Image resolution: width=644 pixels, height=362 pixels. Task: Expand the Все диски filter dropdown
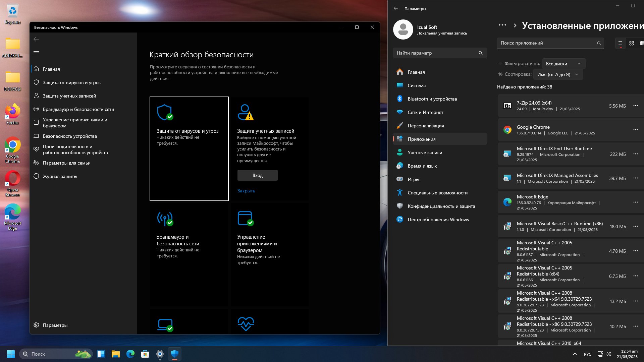point(563,64)
